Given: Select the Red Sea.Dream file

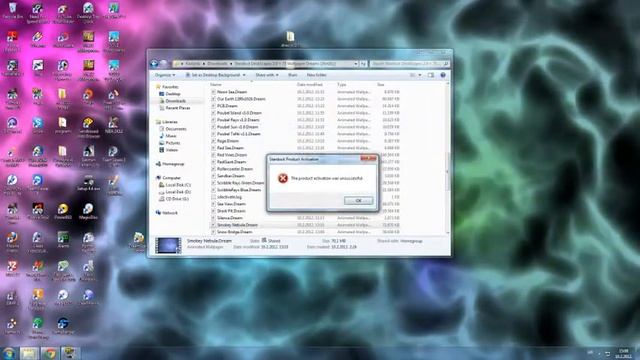Looking at the screenshot, I should coord(230,148).
